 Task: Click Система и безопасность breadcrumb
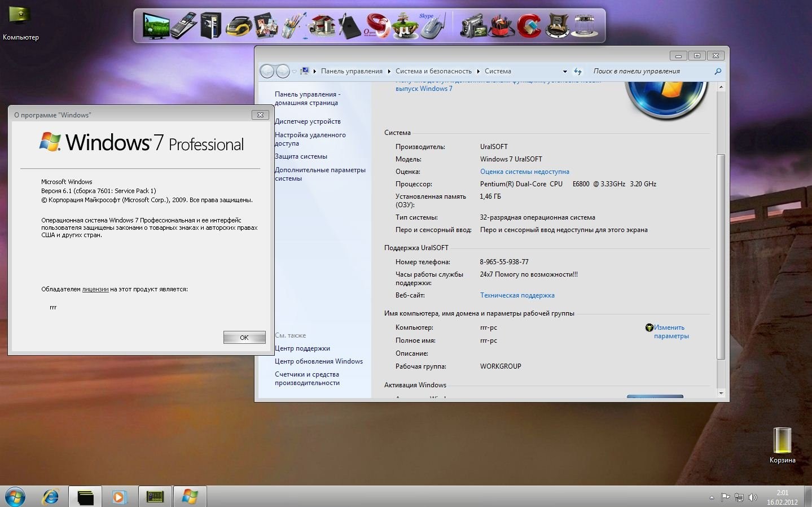pyautogui.click(x=433, y=71)
